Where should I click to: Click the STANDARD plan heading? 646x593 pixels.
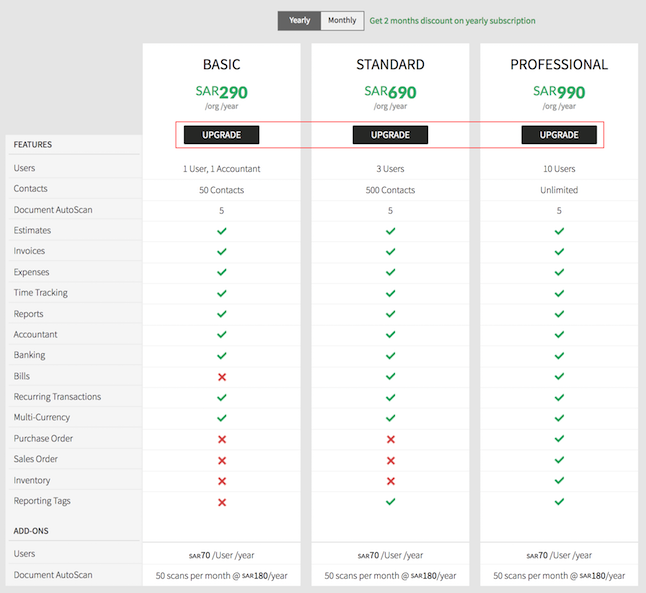click(x=390, y=64)
